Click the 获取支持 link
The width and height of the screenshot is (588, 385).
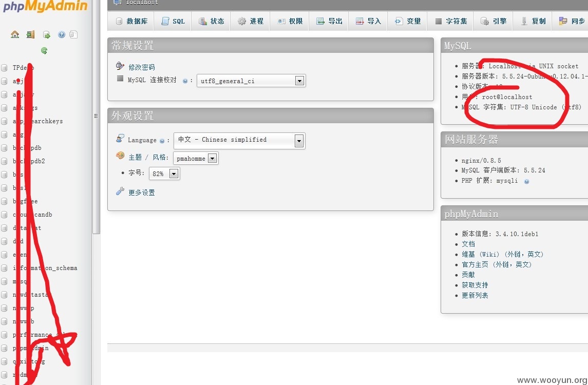475,285
